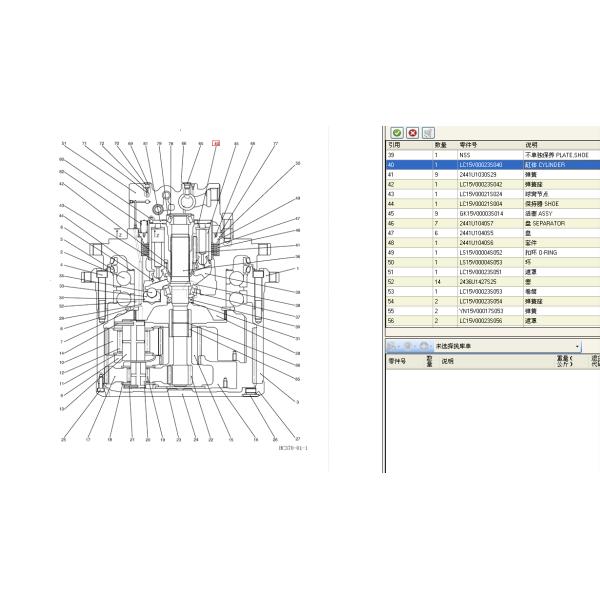The width and height of the screenshot is (600, 600).
Task: Select row 46 SEPARATOR part
Action: (x=490, y=224)
